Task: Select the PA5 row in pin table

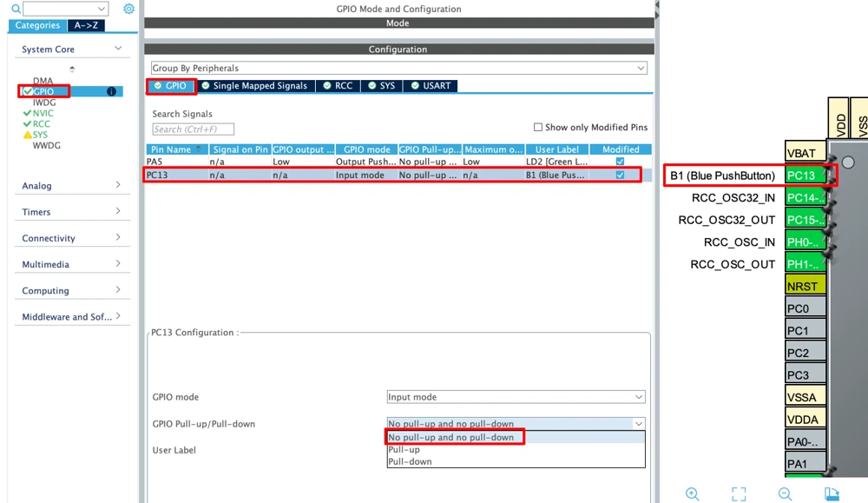Action: click(398, 162)
